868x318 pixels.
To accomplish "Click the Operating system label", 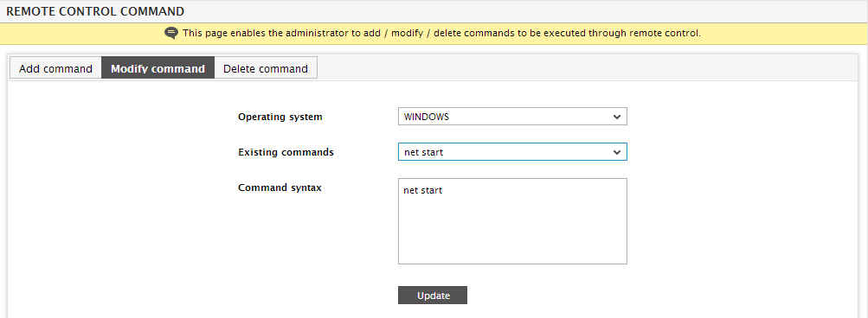I will pyautogui.click(x=280, y=117).
